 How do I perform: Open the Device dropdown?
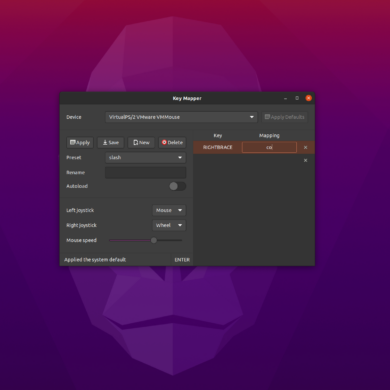point(181,117)
